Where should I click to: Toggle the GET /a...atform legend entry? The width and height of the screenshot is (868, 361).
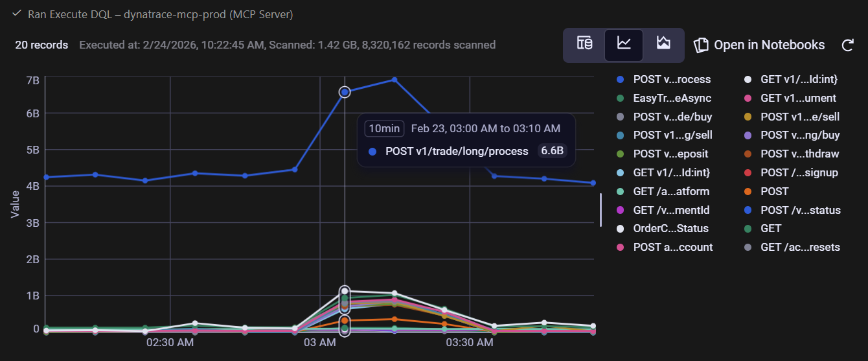[671, 191]
